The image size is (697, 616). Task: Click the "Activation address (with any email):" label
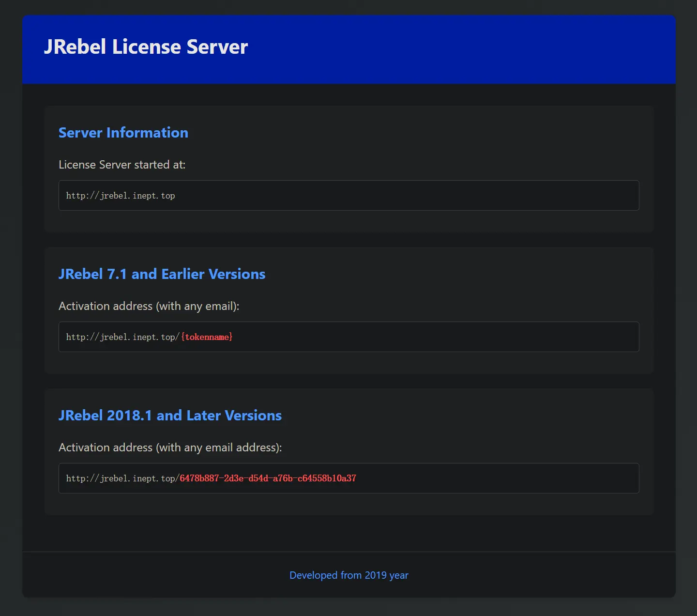[x=149, y=306]
